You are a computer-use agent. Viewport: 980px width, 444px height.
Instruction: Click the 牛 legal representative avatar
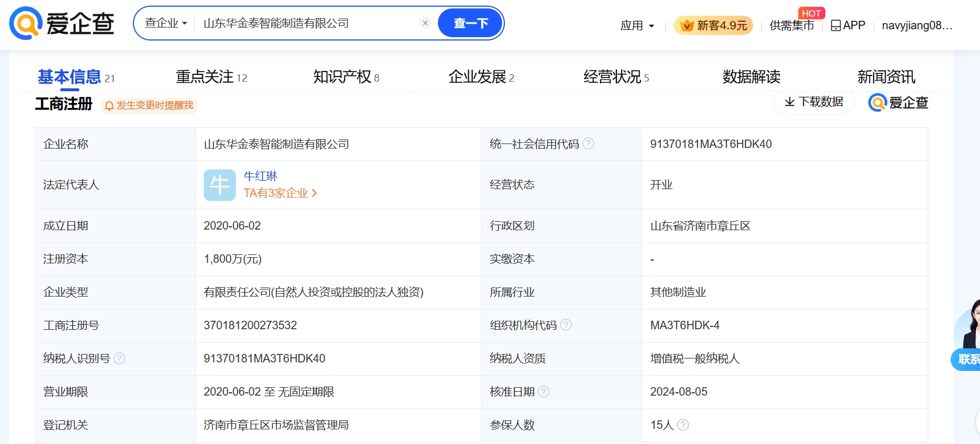(220, 185)
